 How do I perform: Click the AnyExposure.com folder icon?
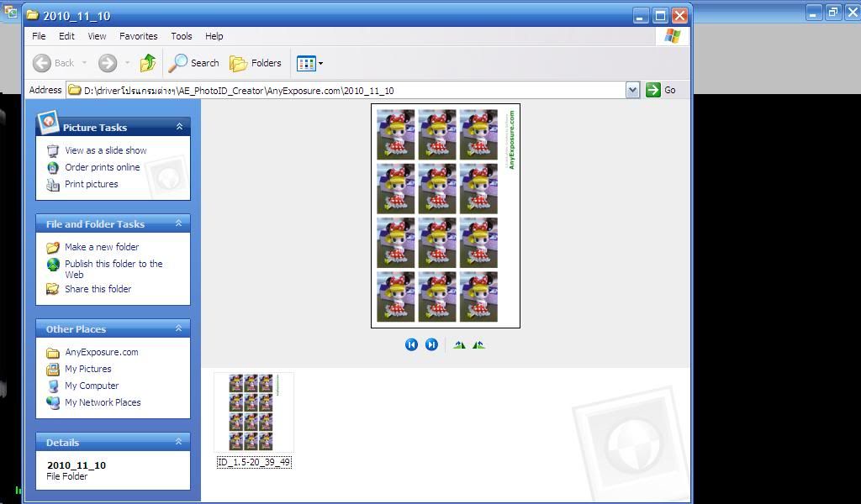pos(53,353)
